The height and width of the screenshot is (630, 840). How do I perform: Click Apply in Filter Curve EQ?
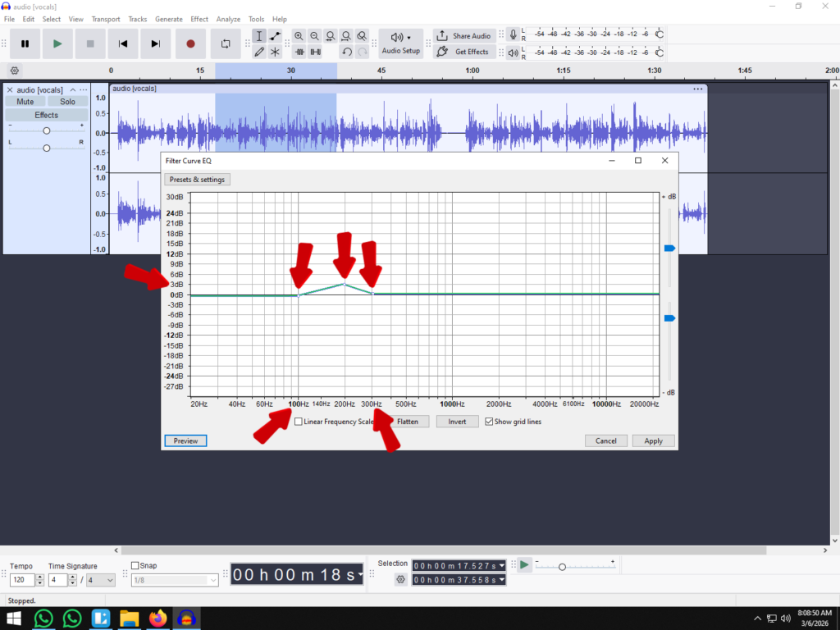(653, 441)
